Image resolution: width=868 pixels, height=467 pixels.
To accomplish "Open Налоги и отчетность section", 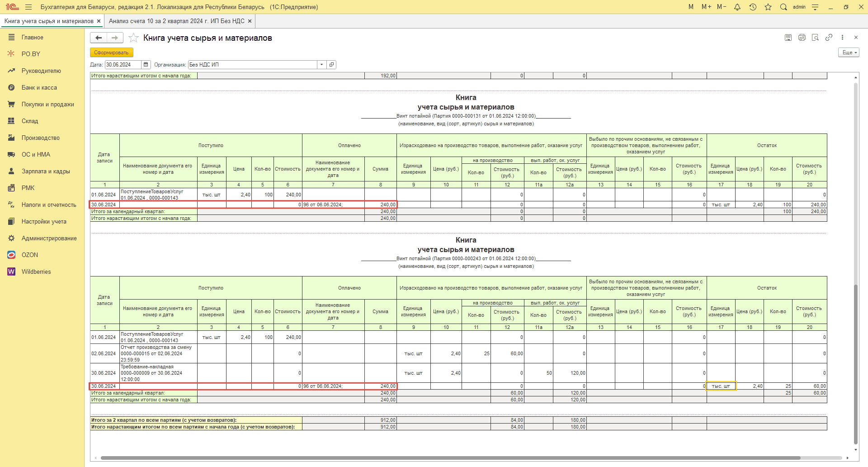I will coord(49,205).
